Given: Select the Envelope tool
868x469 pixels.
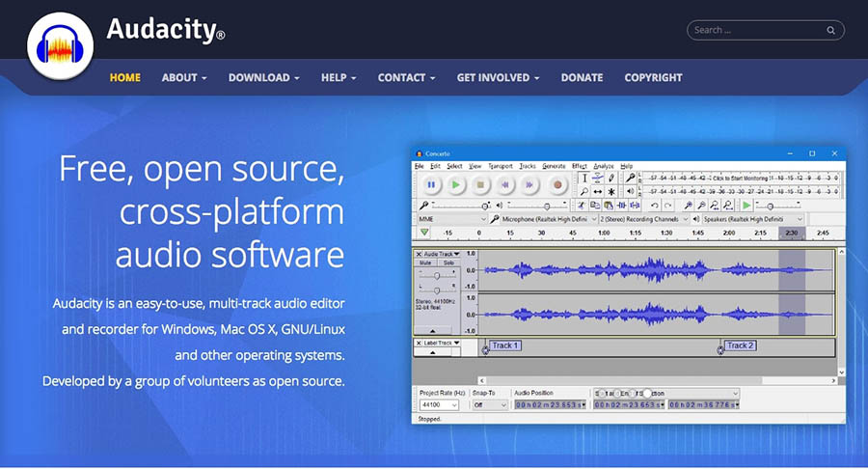Looking at the screenshot, I should (598, 178).
